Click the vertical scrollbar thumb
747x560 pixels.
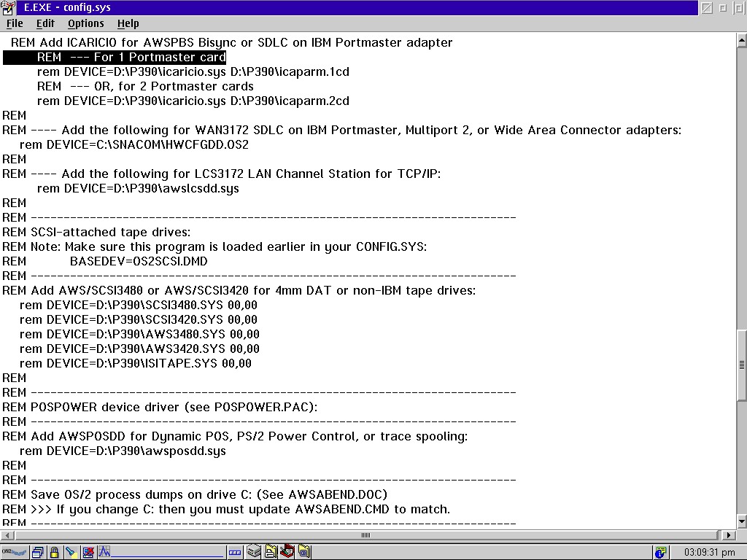(742, 365)
